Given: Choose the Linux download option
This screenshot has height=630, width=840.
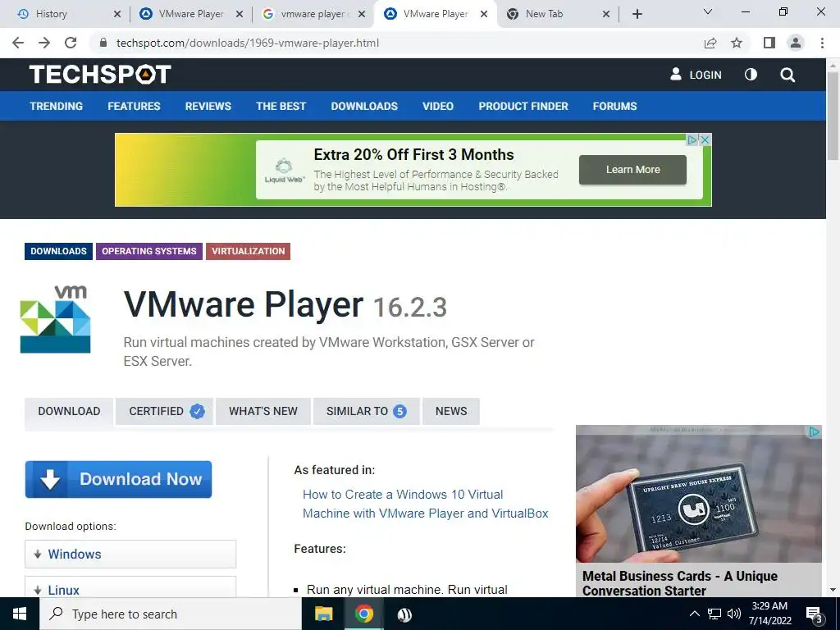Looking at the screenshot, I should (130, 587).
